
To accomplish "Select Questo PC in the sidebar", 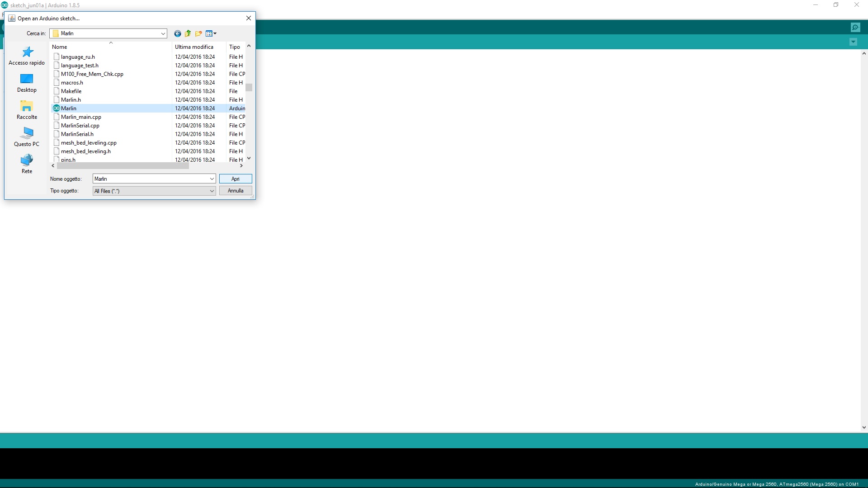I will 27,137.
